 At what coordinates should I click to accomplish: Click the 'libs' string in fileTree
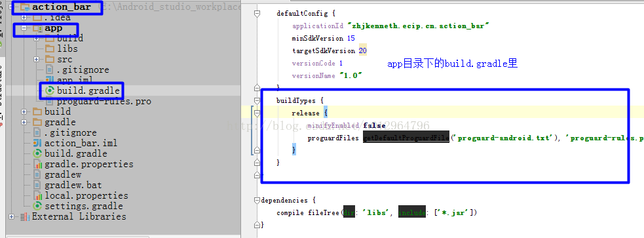click(375, 213)
